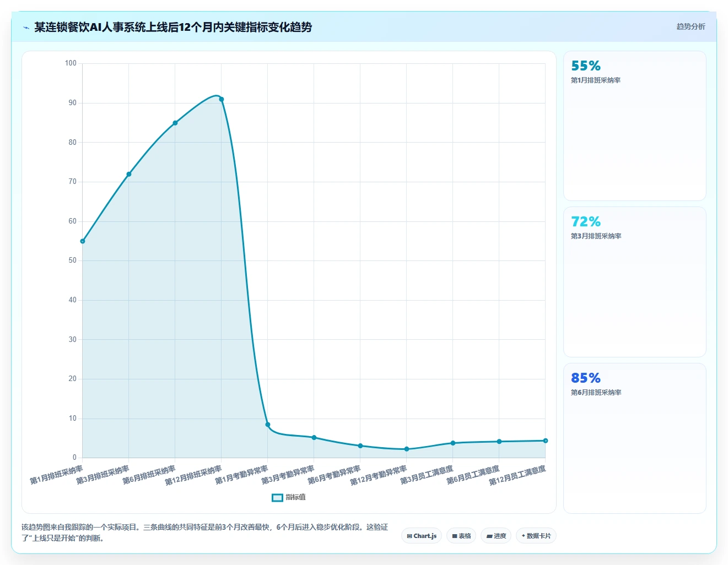Click the 第1月排班采纳率 x-axis label
Viewport: 728px width, 565px height.
56,475
